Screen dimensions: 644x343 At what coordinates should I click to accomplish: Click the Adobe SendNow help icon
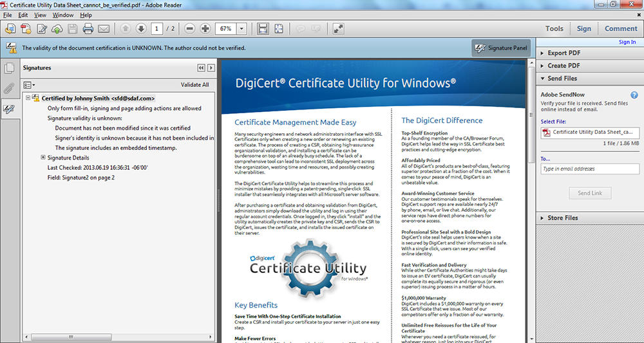click(634, 95)
